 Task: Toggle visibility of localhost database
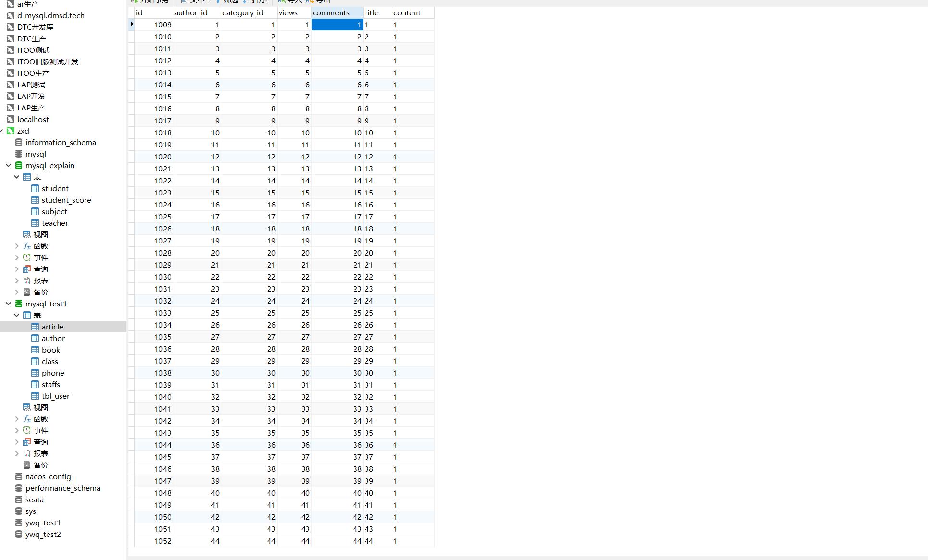pyautogui.click(x=34, y=119)
